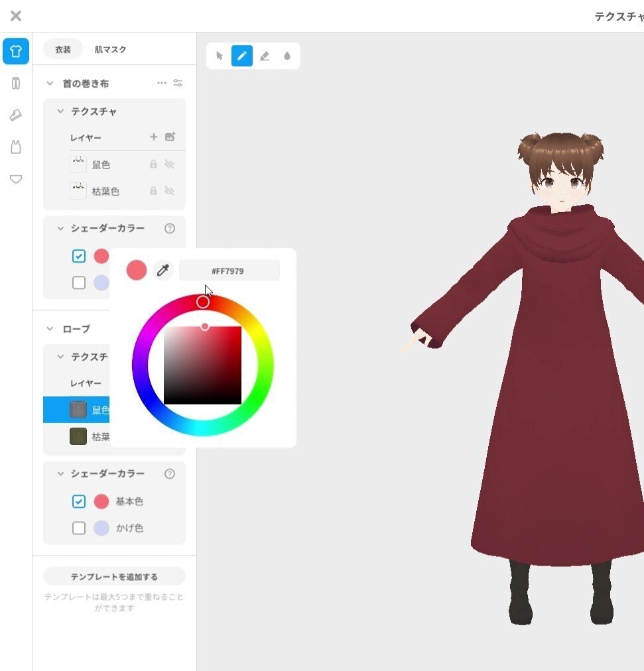
Task: Collapse 首の巻き布 テクスチャ group
Action: pyautogui.click(x=60, y=111)
